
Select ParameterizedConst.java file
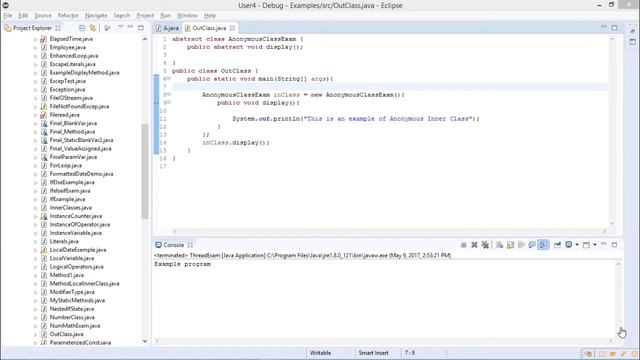[80, 343]
